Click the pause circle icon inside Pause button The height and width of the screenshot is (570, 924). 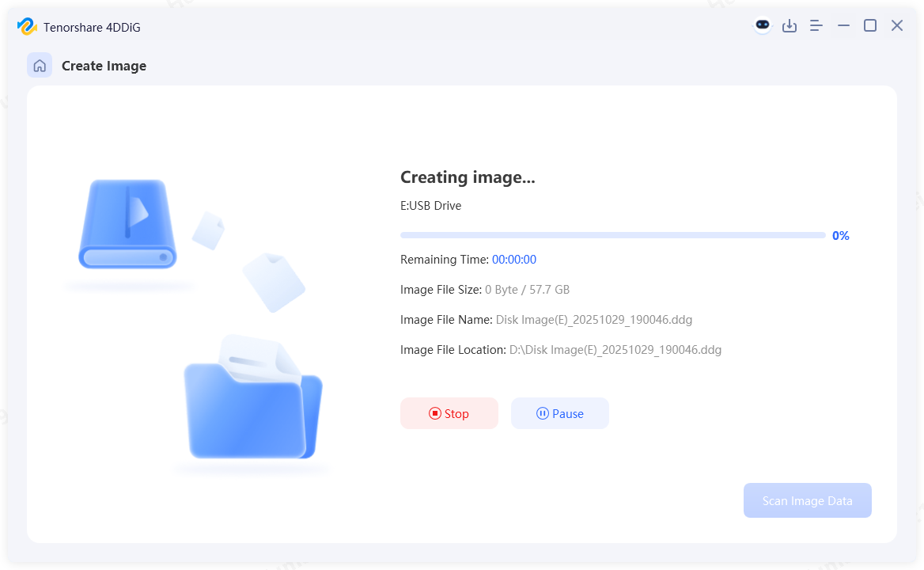[542, 412]
